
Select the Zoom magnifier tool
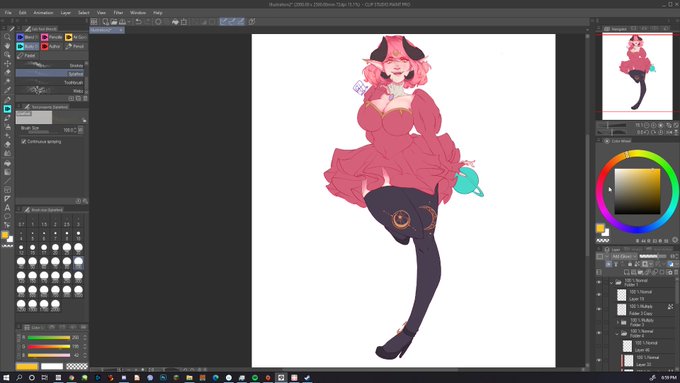coord(7,37)
